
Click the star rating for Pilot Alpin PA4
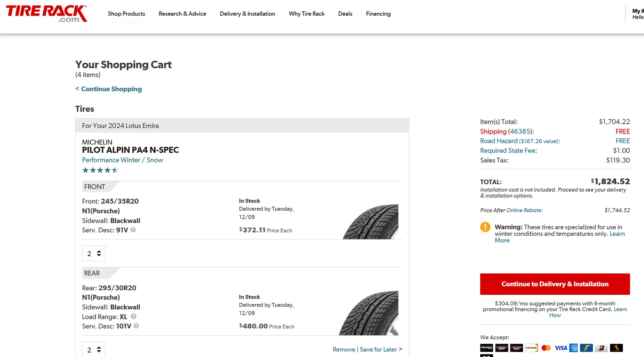[x=100, y=170]
